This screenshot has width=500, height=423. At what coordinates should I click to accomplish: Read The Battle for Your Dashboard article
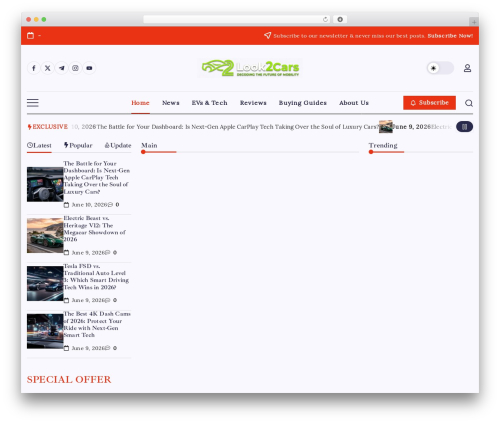click(97, 177)
